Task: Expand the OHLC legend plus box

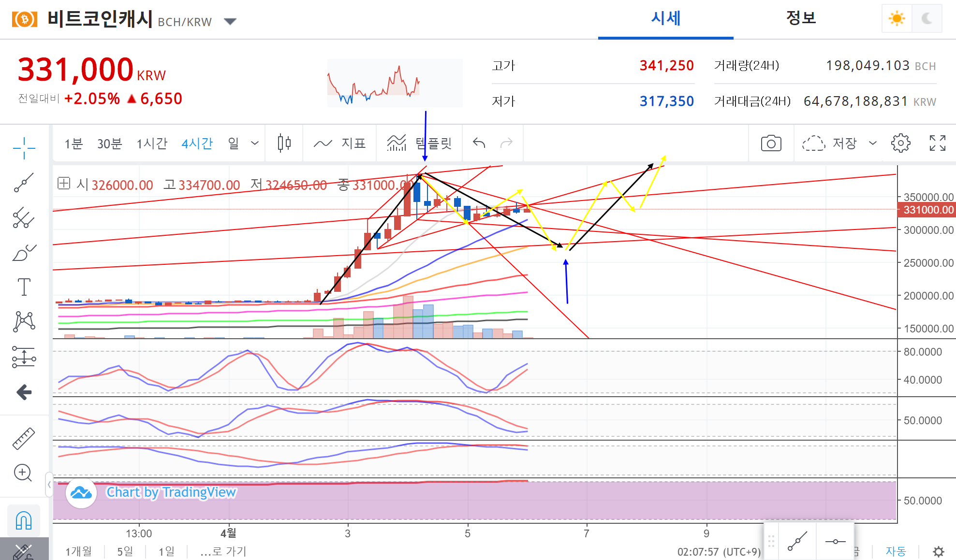Action: coord(64,184)
